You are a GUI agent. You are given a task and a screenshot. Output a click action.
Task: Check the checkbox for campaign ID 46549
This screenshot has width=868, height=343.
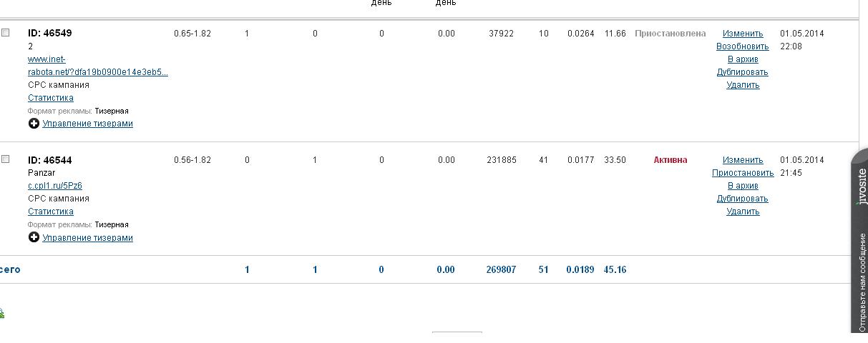coord(6,33)
